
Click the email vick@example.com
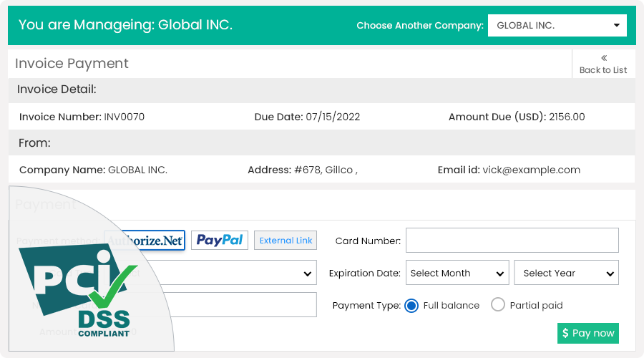531,170
